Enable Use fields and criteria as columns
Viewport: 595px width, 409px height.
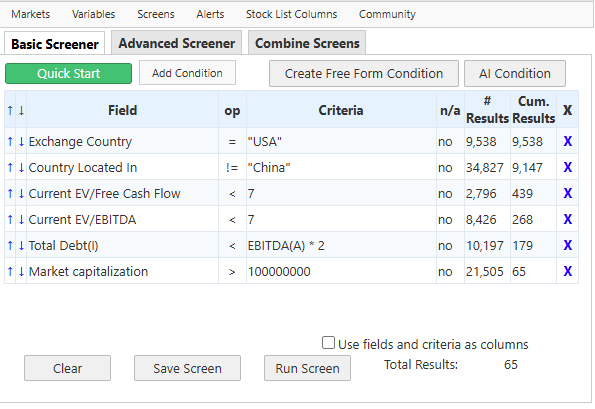[x=328, y=343]
